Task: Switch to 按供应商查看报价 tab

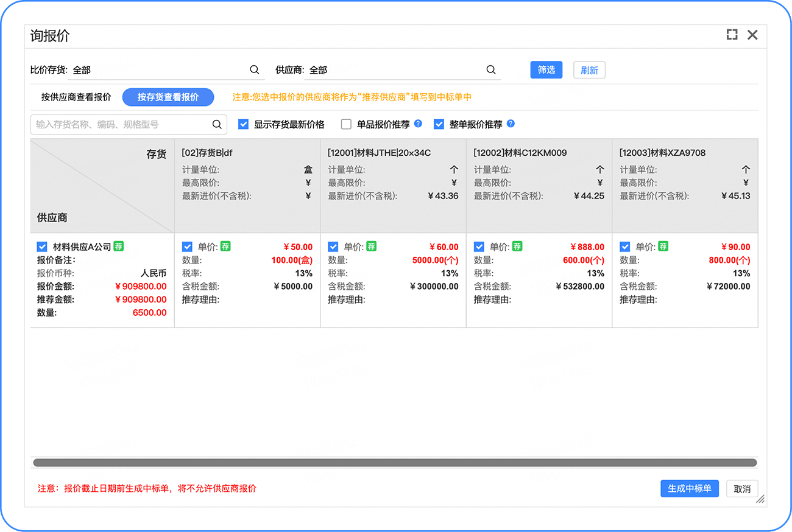Action: [x=76, y=97]
